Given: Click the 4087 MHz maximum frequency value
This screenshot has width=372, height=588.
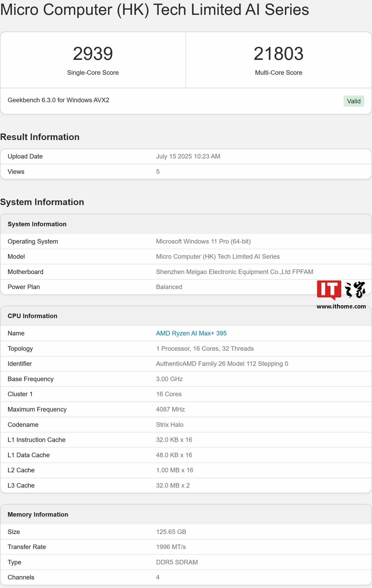Looking at the screenshot, I should click(x=170, y=409).
